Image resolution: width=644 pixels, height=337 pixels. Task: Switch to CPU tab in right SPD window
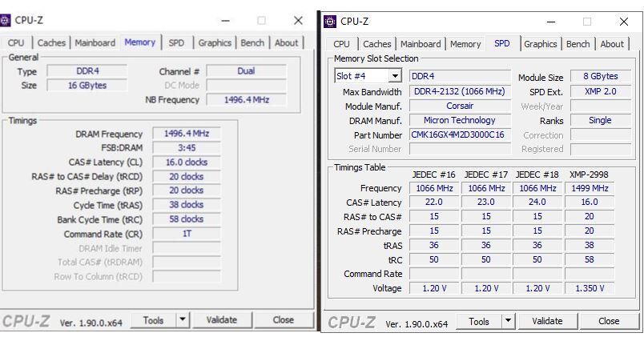click(341, 44)
